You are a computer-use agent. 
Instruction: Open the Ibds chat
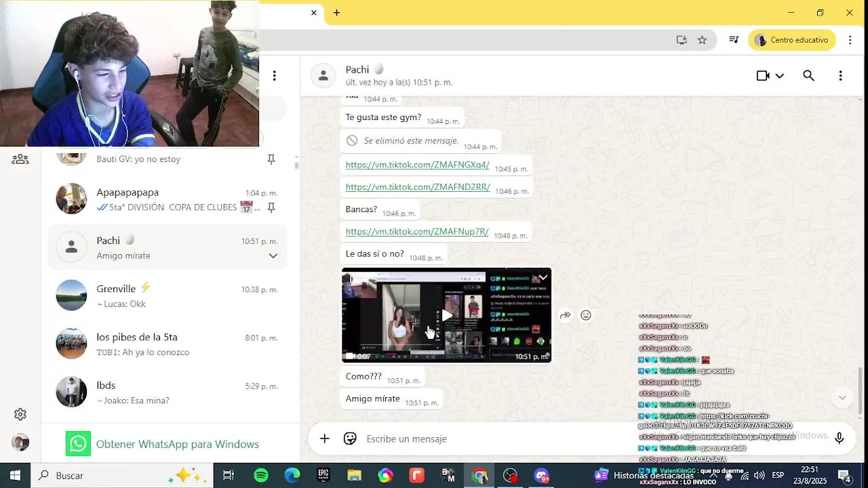click(x=166, y=392)
